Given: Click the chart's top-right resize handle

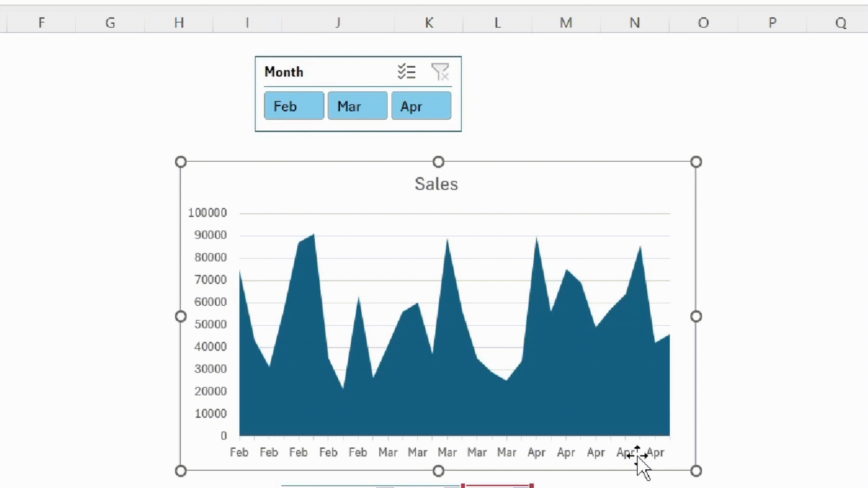Looking at the screenshot, I should 696,162.
